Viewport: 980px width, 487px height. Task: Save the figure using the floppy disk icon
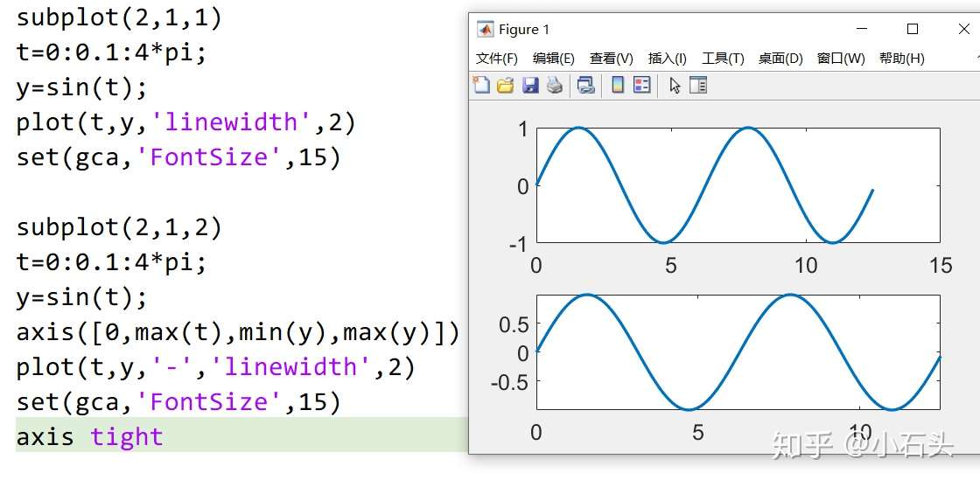click(530, 85)
